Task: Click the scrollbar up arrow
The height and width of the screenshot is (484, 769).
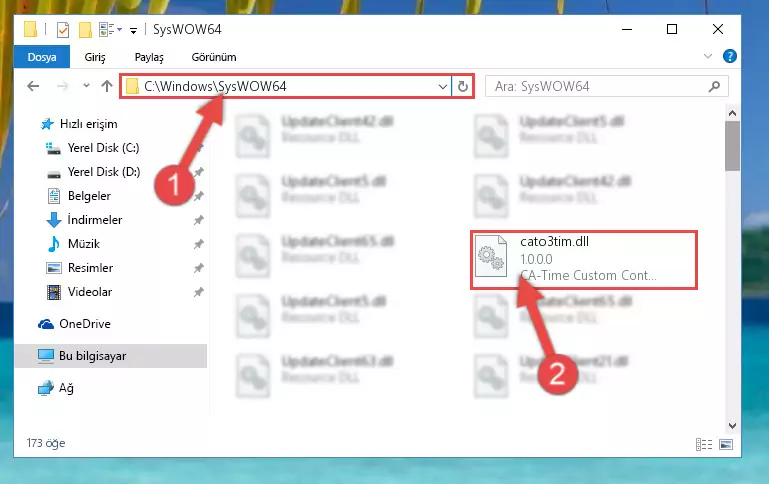Action: [732, 113]
